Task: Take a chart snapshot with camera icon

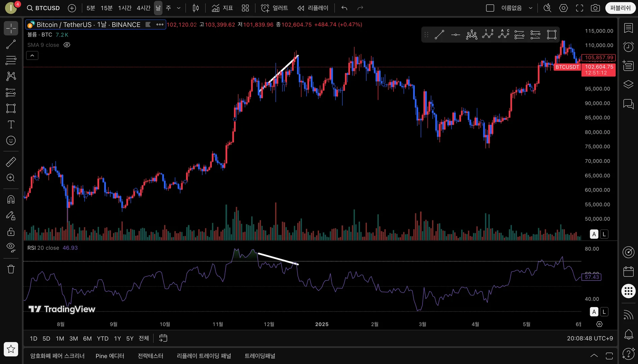Action: [x=596, y=8]
